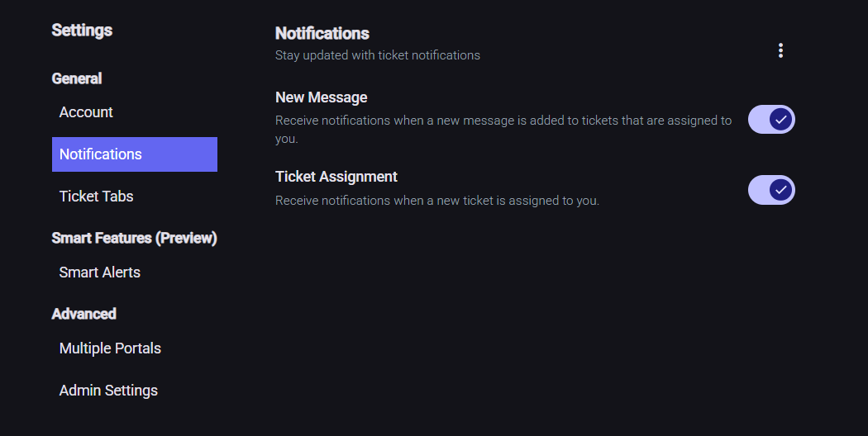Open the Account settings page
Image resolution: width=868 pixels, height=436 pixels.
(x=86, y=112)
